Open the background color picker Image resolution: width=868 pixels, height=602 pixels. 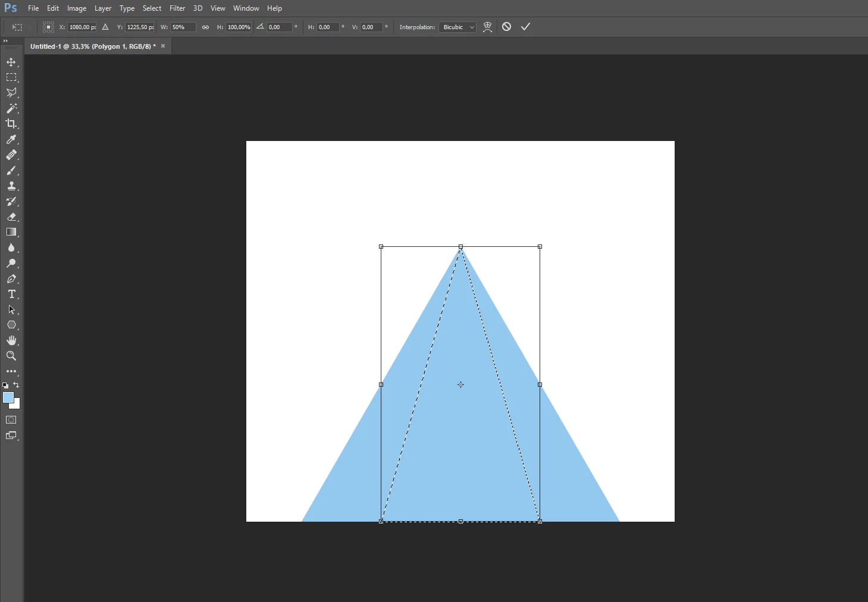17,405
